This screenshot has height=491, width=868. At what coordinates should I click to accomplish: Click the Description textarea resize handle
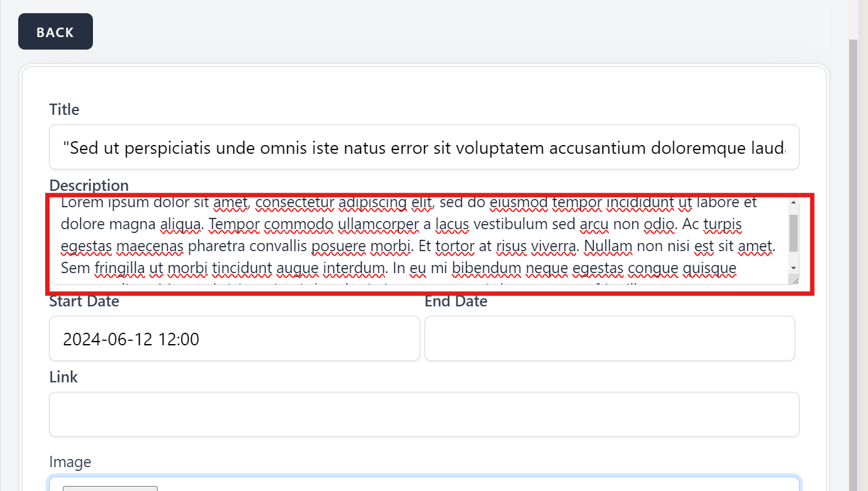795,280
